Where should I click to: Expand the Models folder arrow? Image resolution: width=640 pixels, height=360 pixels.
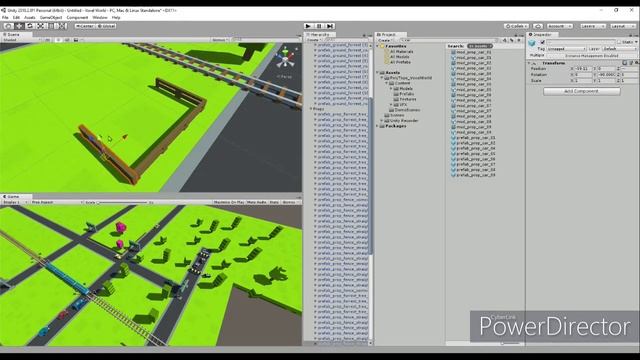391,89
